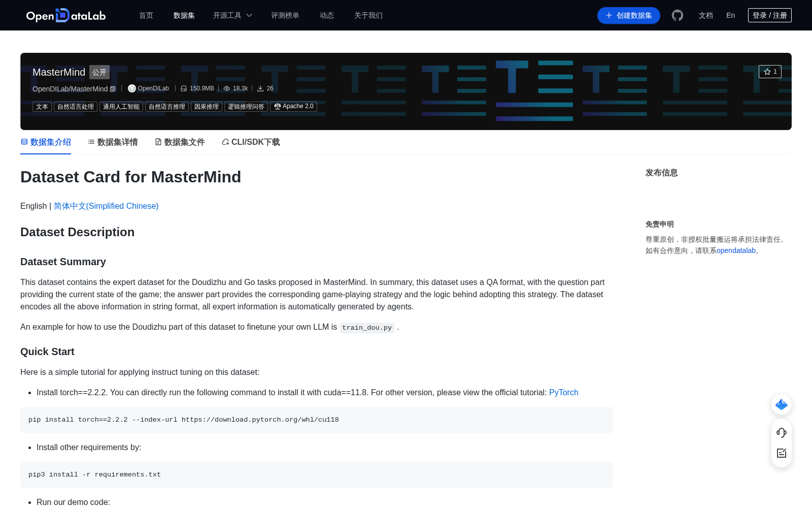Click the Dataset Card for MasterMind heading

click(x=131, y=177)
